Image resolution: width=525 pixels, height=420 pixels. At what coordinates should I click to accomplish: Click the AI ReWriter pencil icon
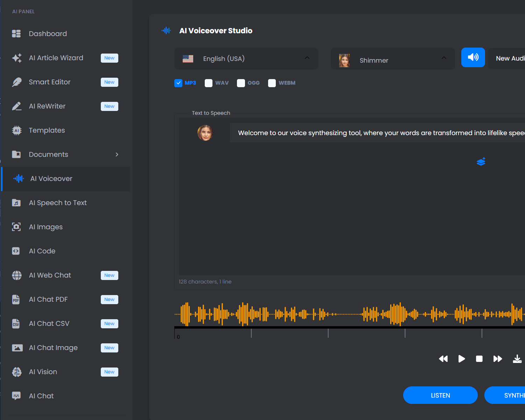tap(16, 106)
